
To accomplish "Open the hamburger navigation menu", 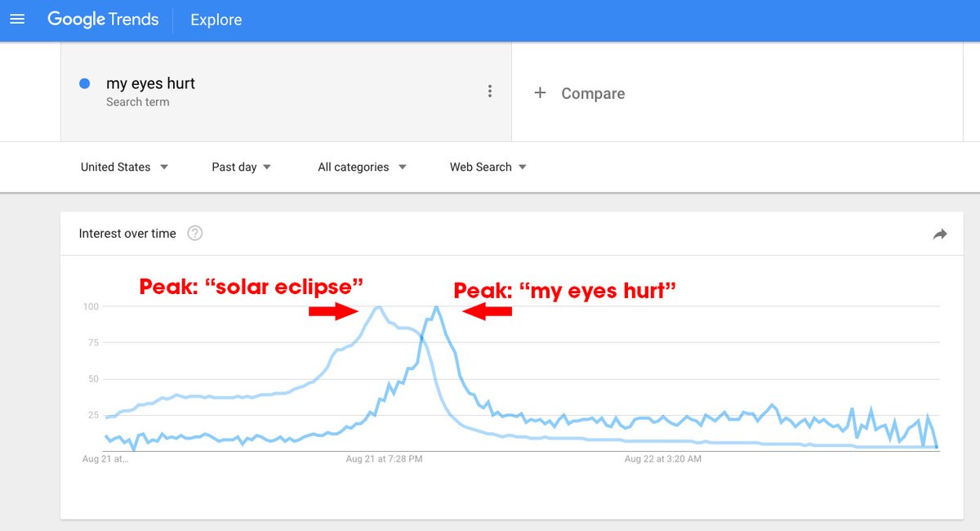I will [x=17, y=19].
